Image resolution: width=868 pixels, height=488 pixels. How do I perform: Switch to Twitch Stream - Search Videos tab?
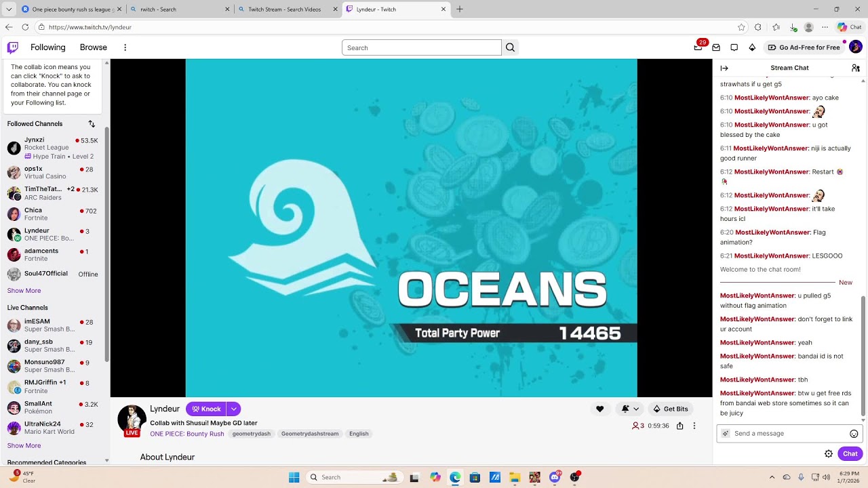click(x=288, y=9)
